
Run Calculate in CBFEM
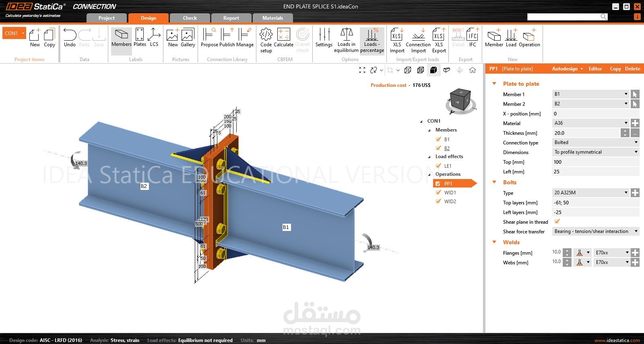click(283, 38)
